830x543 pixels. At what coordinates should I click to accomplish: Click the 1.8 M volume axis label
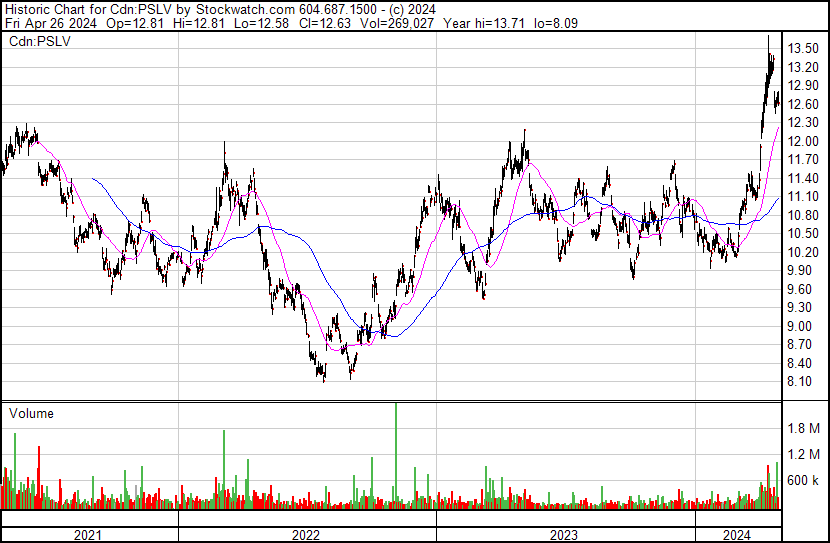pos(805,429)
